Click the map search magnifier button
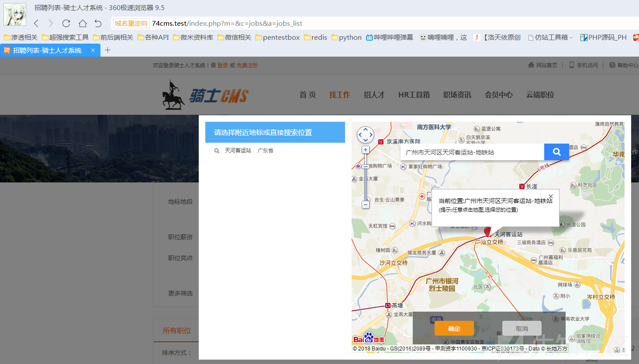 556,152
